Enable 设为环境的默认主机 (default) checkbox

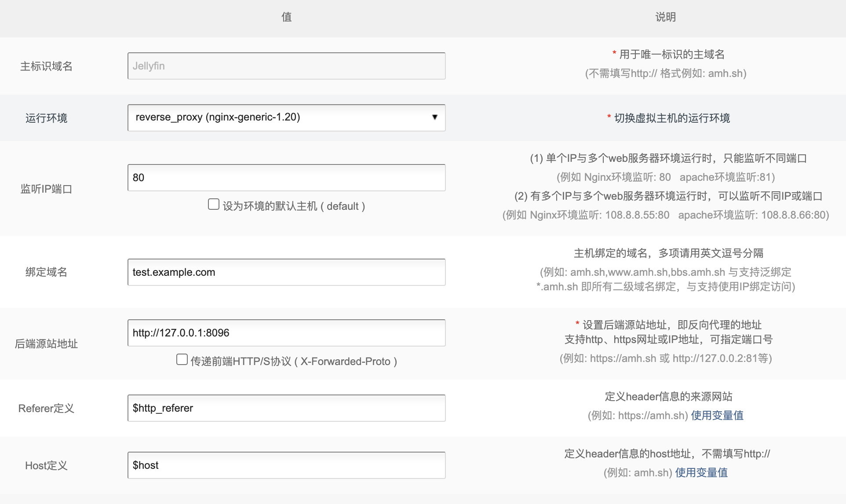[214, 205]
